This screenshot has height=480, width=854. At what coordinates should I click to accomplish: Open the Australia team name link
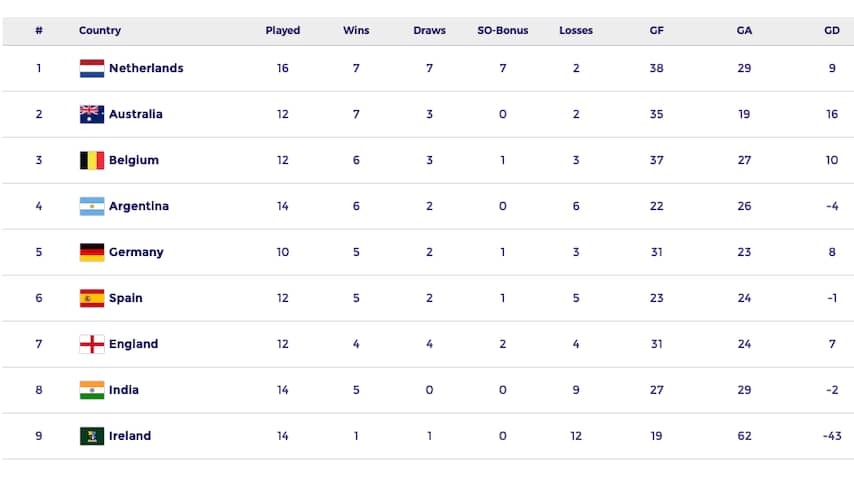coord(136,114)
